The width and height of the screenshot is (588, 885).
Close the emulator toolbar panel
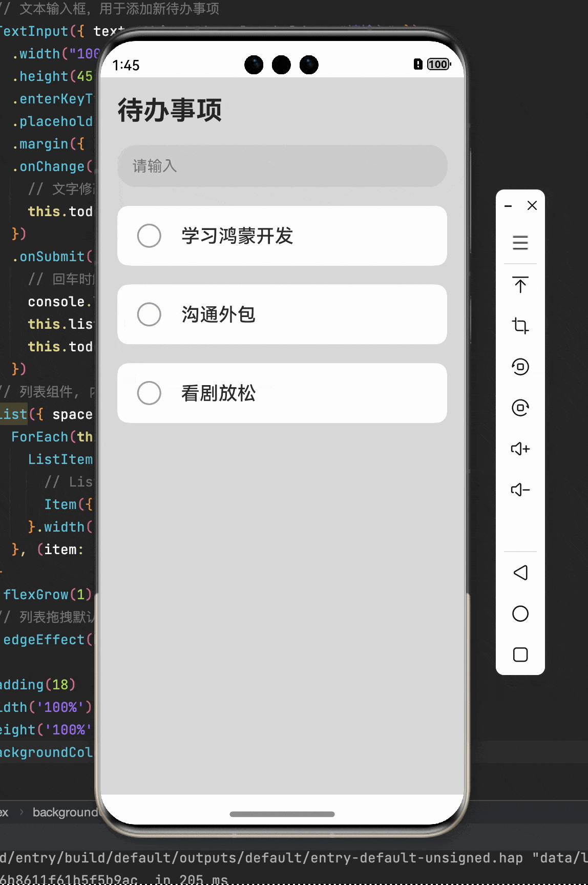[x=532, y=205]
